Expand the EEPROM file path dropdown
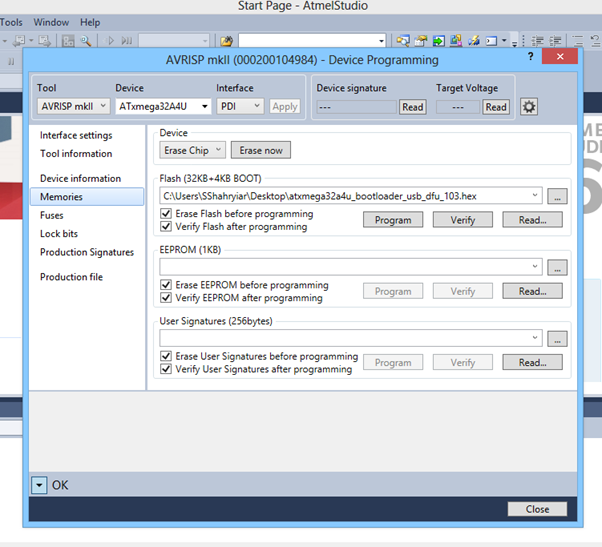Viewport: 602px width, 547px height. tap(534, 266)
